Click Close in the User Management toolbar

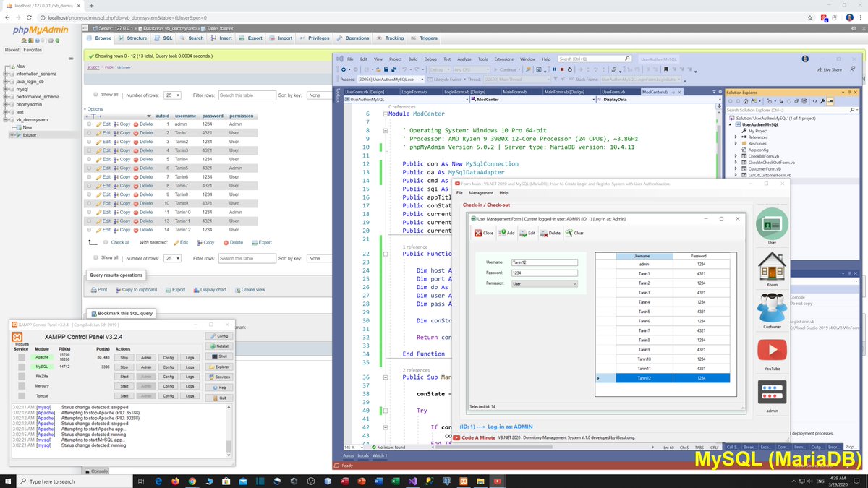[x=484, y=233]
